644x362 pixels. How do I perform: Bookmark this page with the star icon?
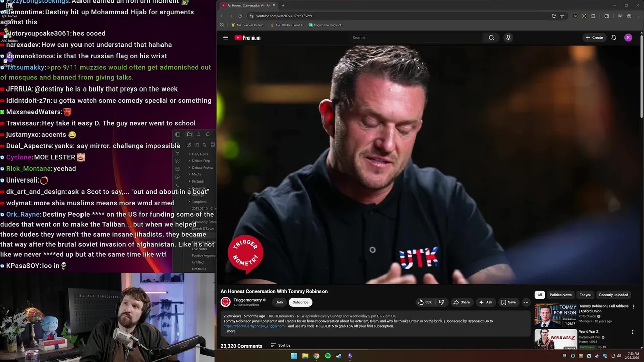pyautogui.click(x=562, y=16)
